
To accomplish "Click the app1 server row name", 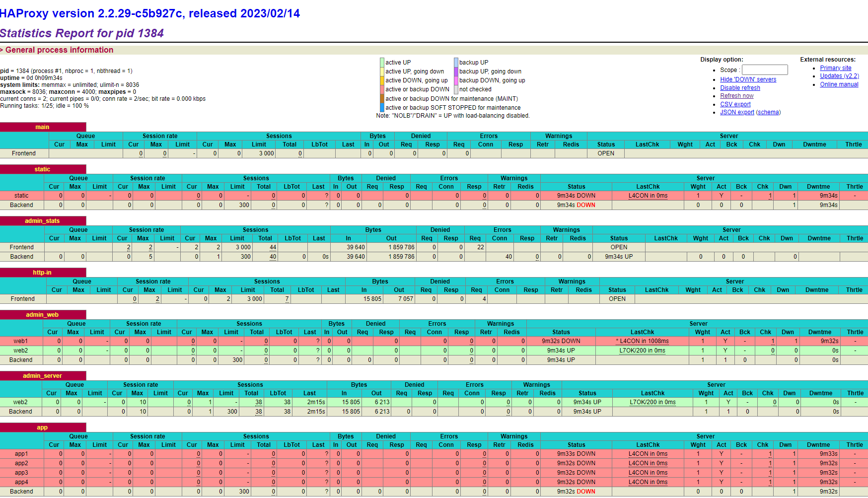I will point(21,454).
